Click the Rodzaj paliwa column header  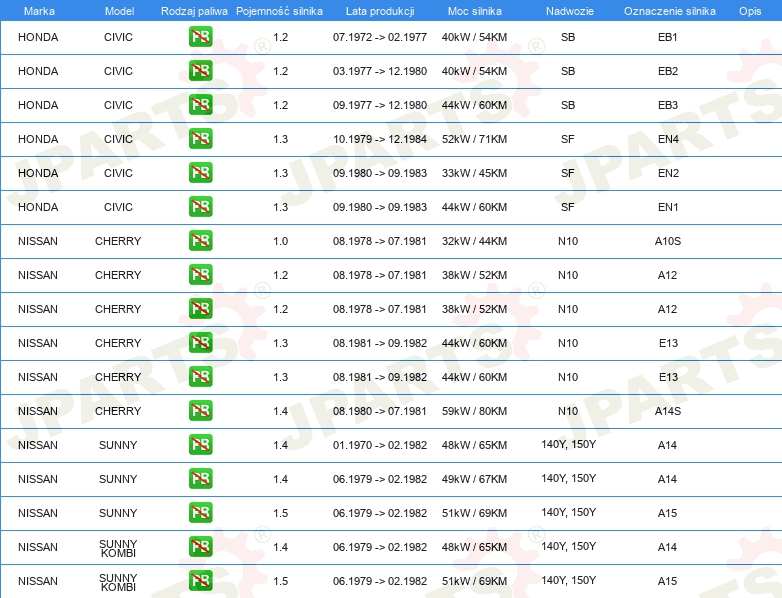tap(194, 11)
